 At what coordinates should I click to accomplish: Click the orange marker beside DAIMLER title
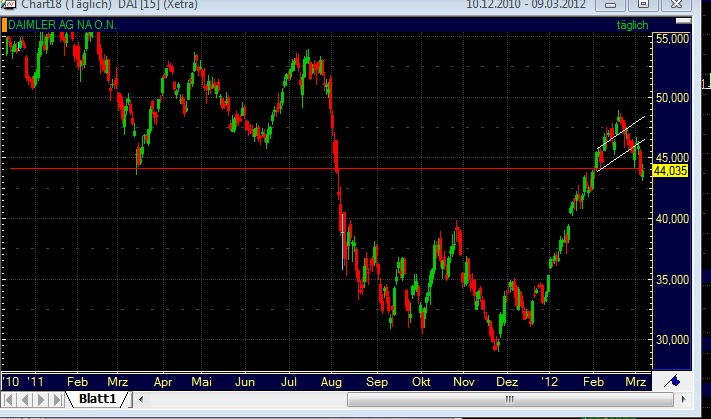(5, 25)
